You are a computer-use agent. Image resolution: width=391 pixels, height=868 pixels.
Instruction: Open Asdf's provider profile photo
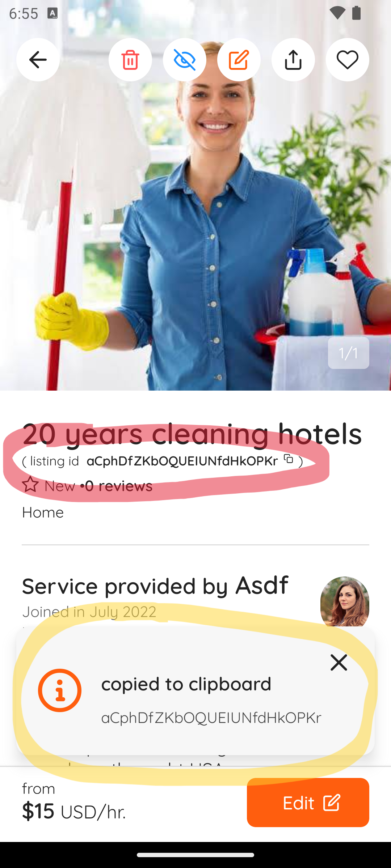click(345, 601)
